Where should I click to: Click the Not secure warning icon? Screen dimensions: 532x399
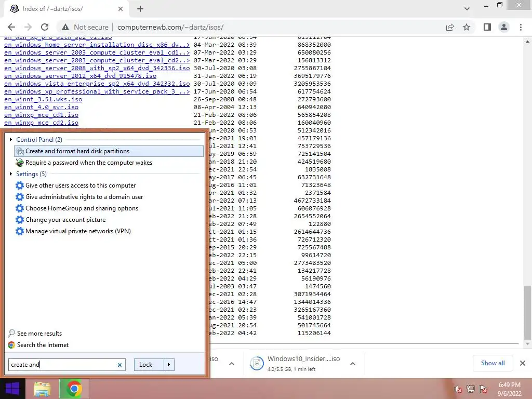pyautogui.click(x=65, y=27)
